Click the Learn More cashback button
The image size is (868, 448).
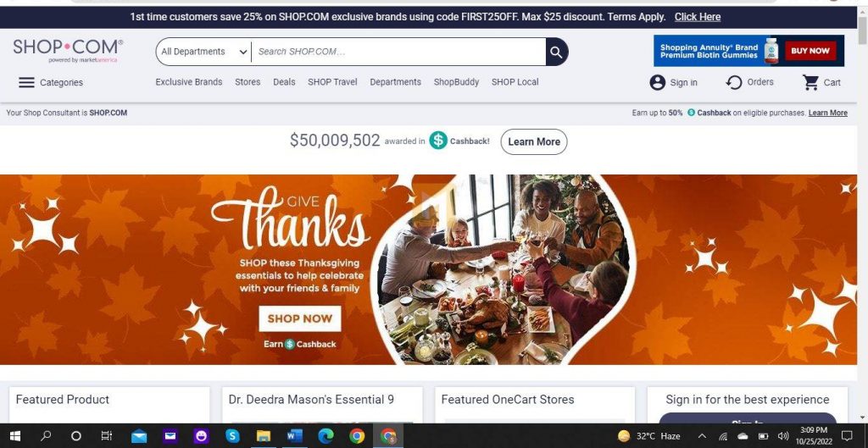[x=534, y=141]
